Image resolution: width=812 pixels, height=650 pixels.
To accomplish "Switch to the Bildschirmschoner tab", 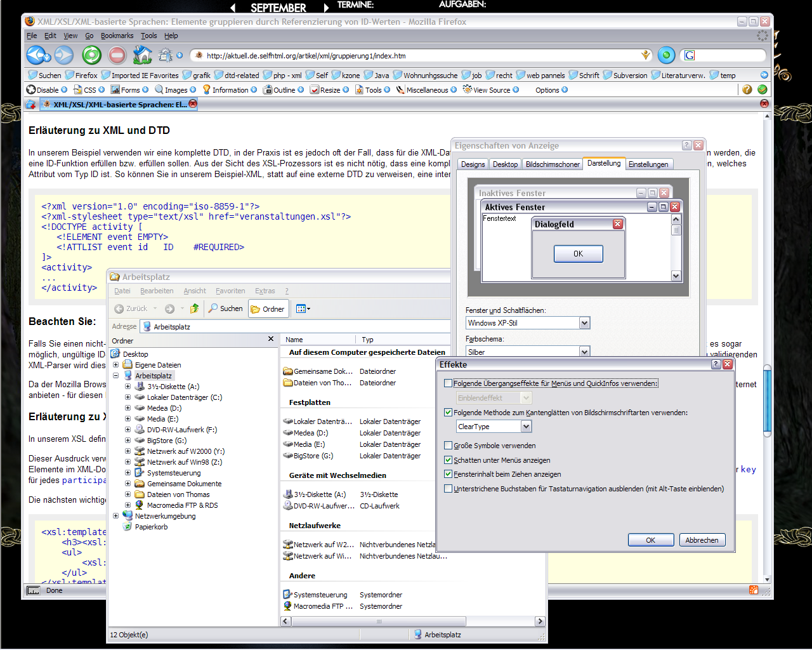I will pos(552,164).
